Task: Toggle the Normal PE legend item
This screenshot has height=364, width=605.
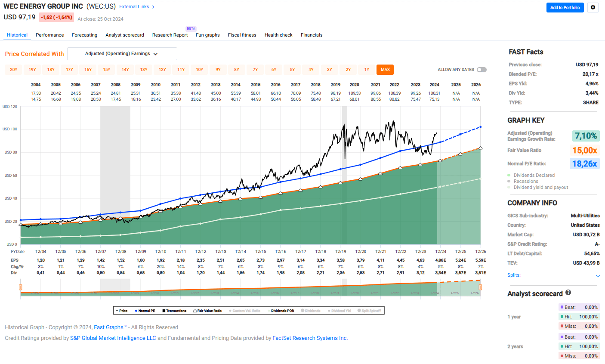Action: [x=145, y=310]
